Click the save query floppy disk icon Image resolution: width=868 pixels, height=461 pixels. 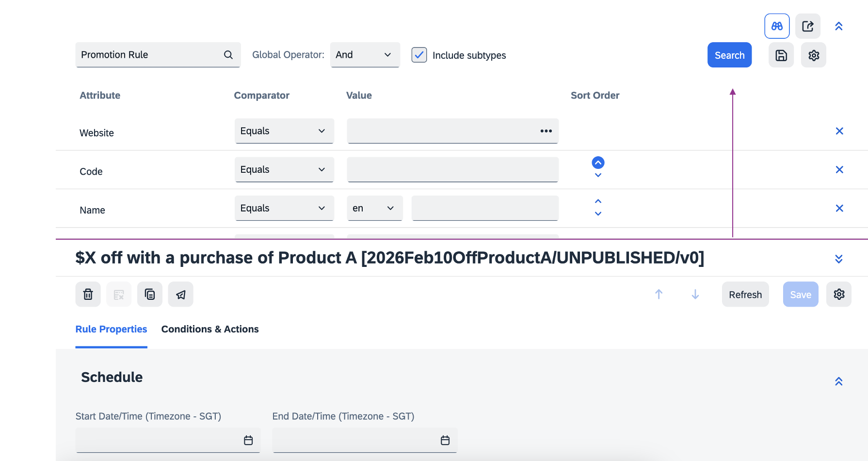tap(781, 55)
